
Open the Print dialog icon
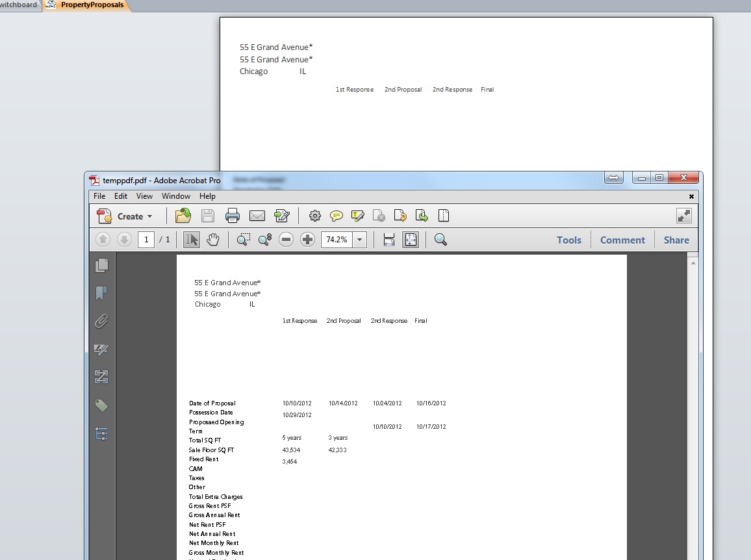click(232, 215)
